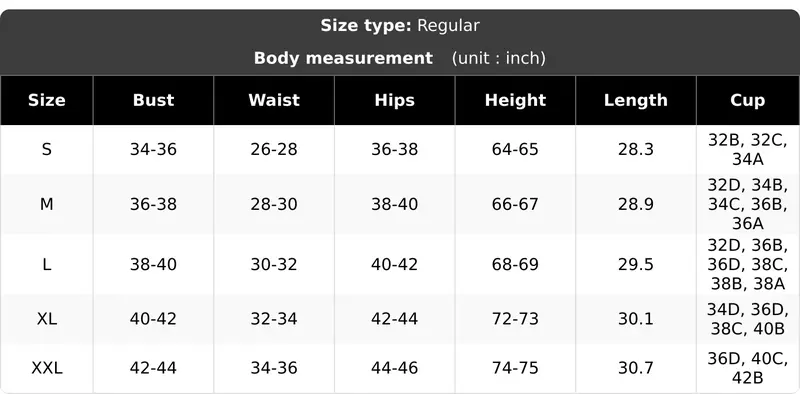Image resolution: width=800 pixels, height=394 pixels.
Task: Select the Bust column header
Action: [154, 100]
